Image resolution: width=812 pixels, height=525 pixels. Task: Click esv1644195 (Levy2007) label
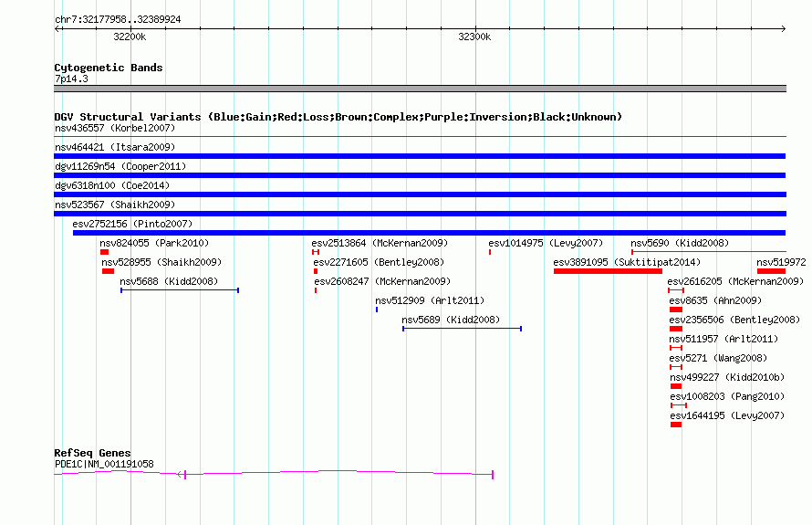tap(727, 415)
